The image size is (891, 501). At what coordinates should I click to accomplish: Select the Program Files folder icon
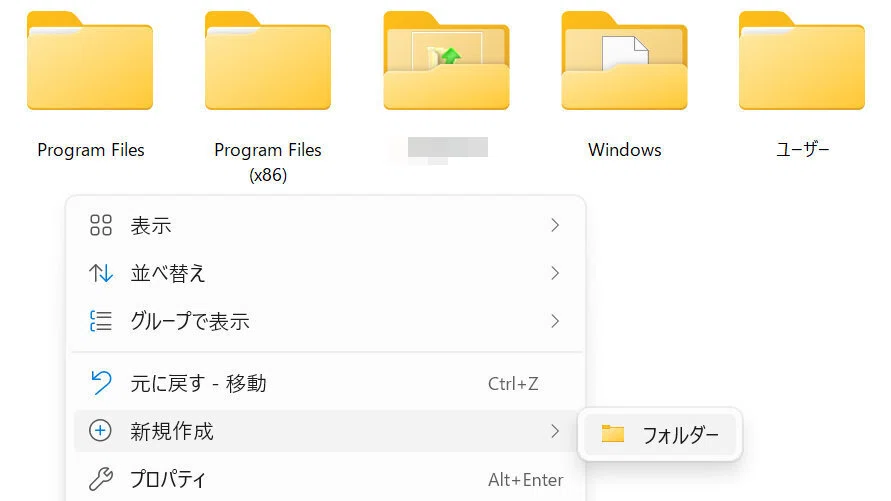click(x=90, y=60)
